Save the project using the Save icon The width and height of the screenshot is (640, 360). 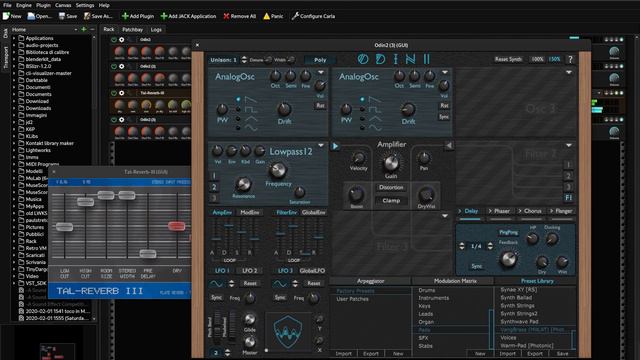62,16
